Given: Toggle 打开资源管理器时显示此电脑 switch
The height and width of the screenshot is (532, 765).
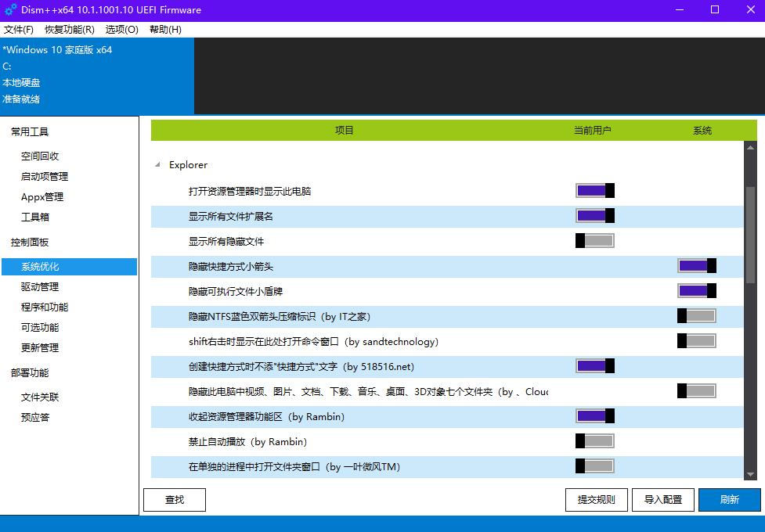Looking at the screenshot, I should pyautogui.click(x=595, y=191).
